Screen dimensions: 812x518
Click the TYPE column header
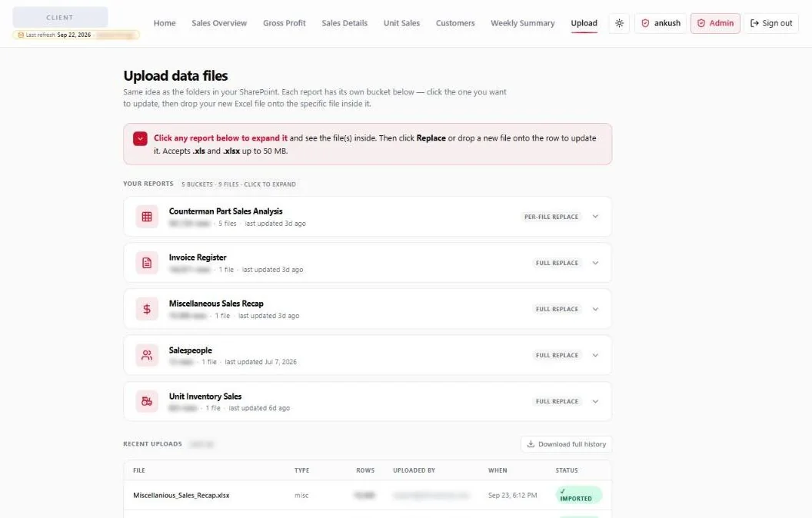[302, 471]
